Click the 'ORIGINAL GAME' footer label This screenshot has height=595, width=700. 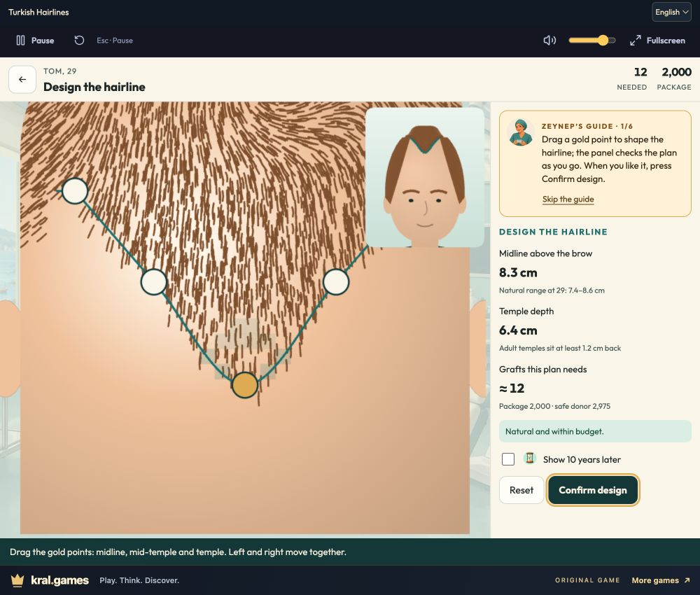pos(587,580)
